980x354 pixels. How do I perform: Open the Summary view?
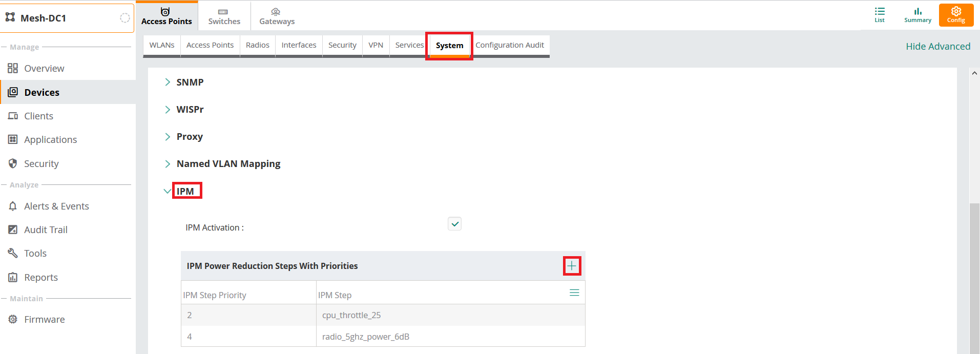click(x=918, y=15)
